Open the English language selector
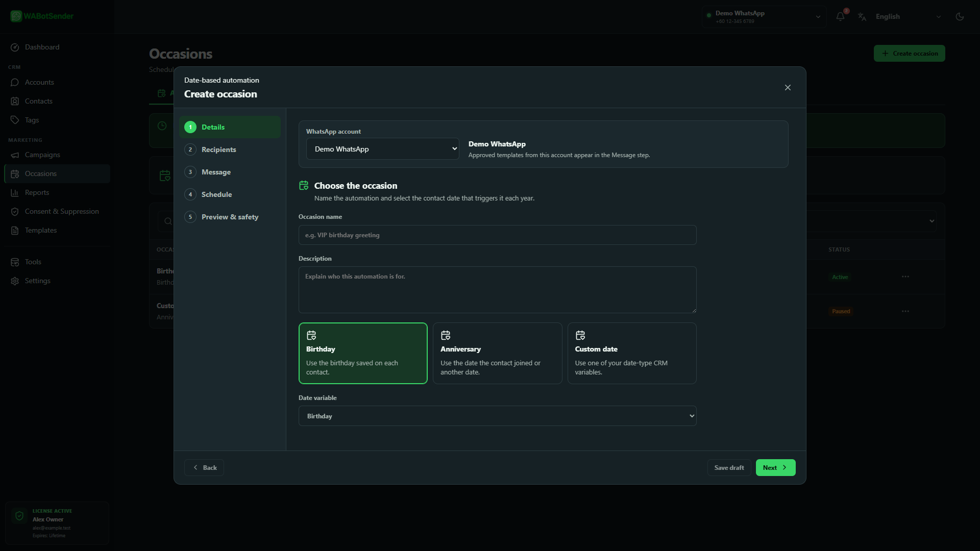 (x=908, y=16)
